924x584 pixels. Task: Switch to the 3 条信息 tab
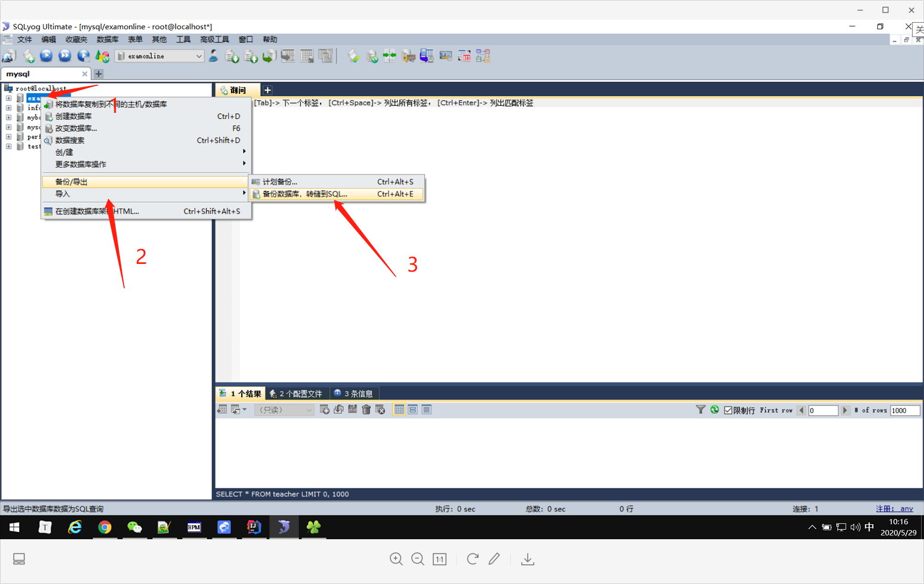[x=355, y=394]
